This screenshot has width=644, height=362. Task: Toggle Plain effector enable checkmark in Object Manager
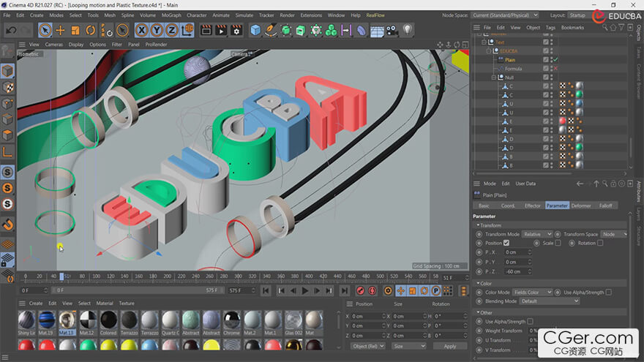point(555,59)
